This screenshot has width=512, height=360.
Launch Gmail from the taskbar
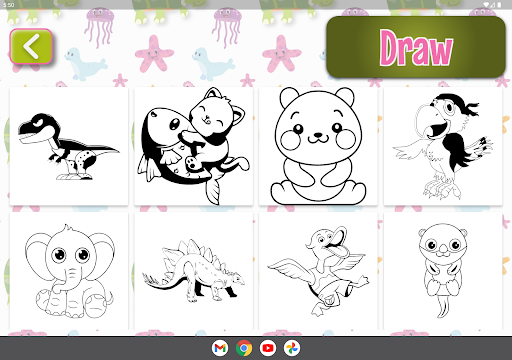click(x=220, y=348)
